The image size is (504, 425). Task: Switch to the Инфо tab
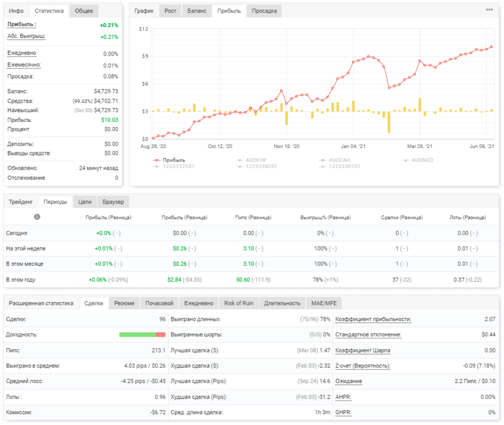coord(16,11)
